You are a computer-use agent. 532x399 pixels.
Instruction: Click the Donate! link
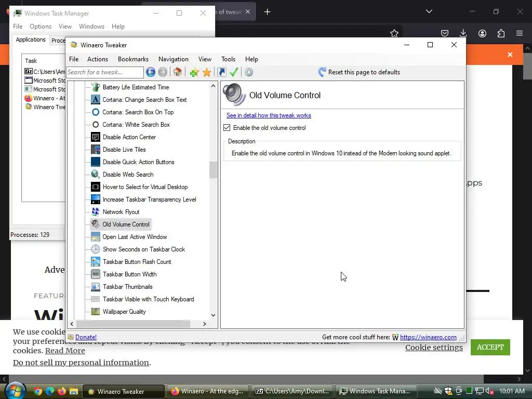click(86, 337)
